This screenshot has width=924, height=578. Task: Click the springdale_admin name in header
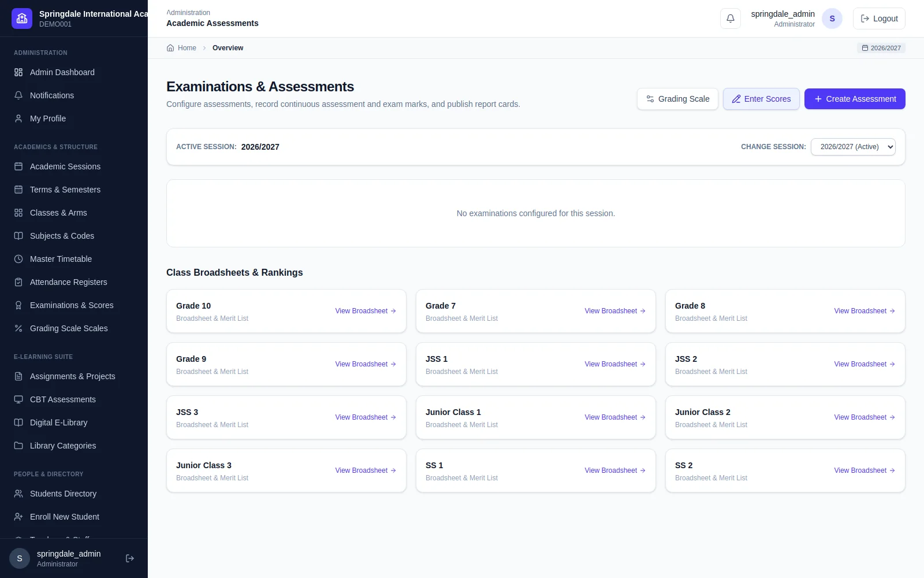point(783,14)
